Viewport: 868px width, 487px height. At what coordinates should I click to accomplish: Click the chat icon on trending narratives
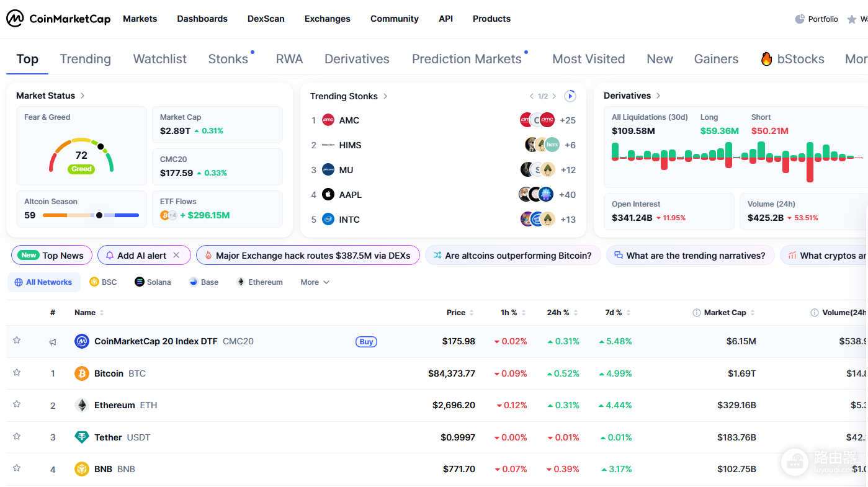tap(619, 256)
